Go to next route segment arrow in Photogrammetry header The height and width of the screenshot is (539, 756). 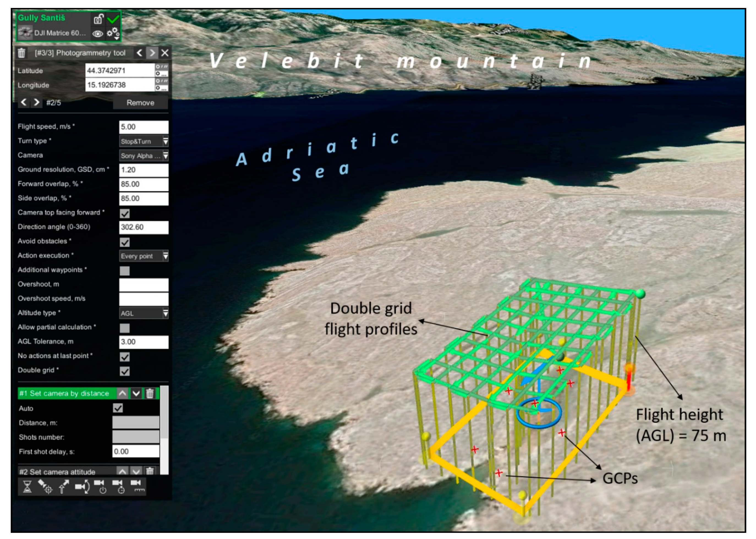(x=152, y=53)
